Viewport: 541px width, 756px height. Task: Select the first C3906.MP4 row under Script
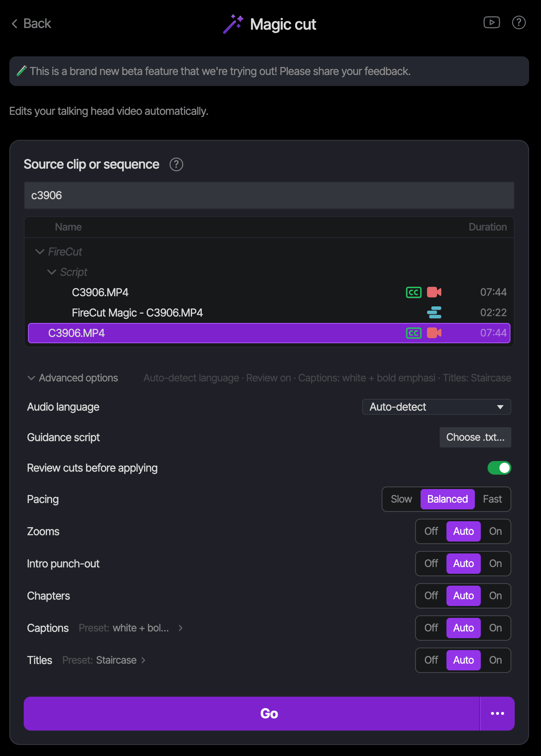point(269,292)
